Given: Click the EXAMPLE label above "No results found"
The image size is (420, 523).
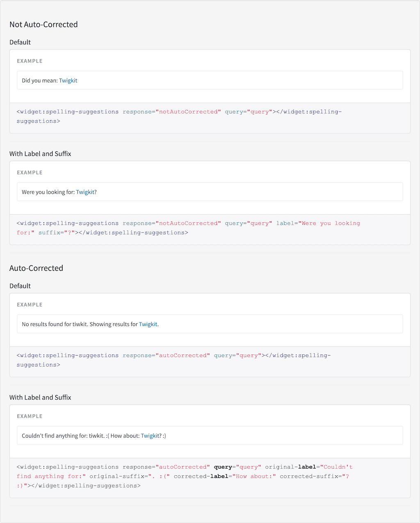Looking at the screenshot, I should 30,305.
